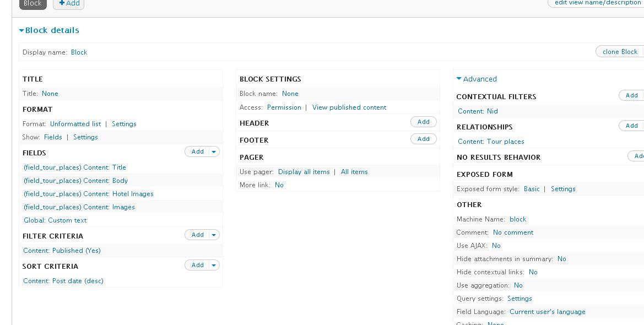The width and height of the screenshot is (644, 325).
Task: Change pager Display all items setting
Action: [x=304, y=172]
